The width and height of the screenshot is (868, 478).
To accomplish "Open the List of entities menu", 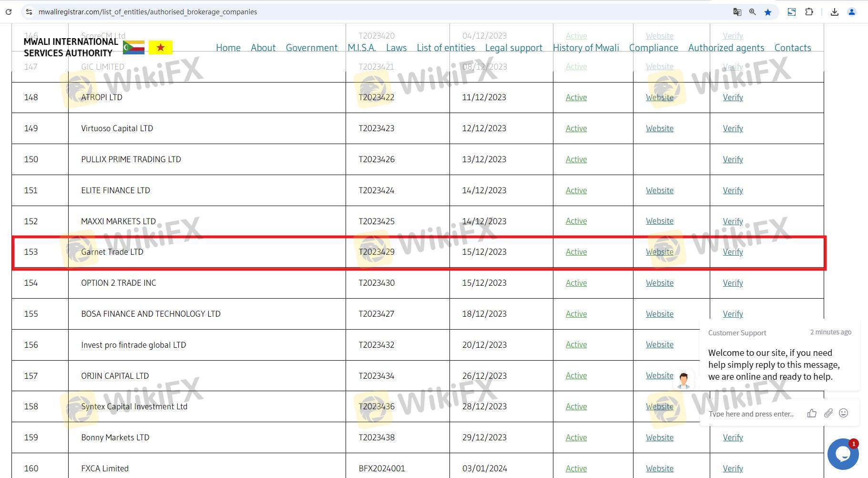I will coord(446,48).
